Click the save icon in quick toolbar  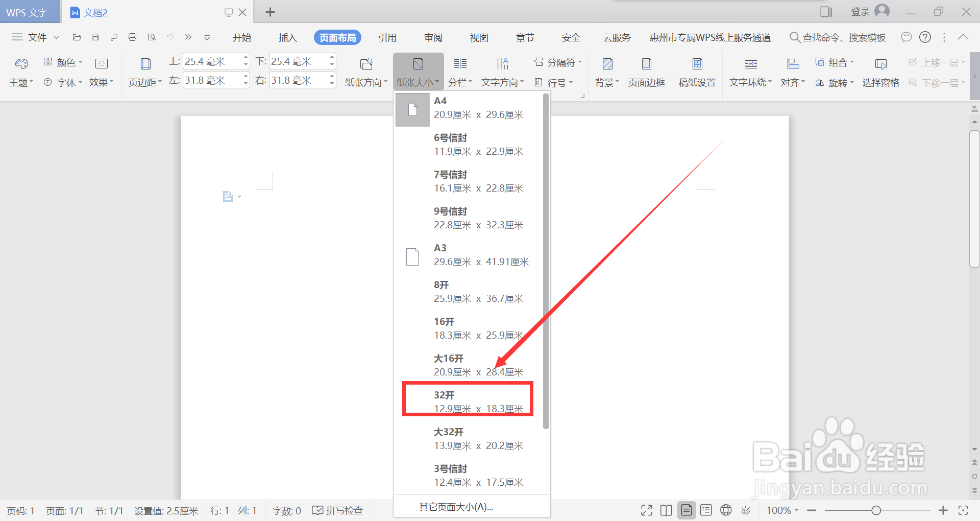pyautogui.click(x=95, y=37)
